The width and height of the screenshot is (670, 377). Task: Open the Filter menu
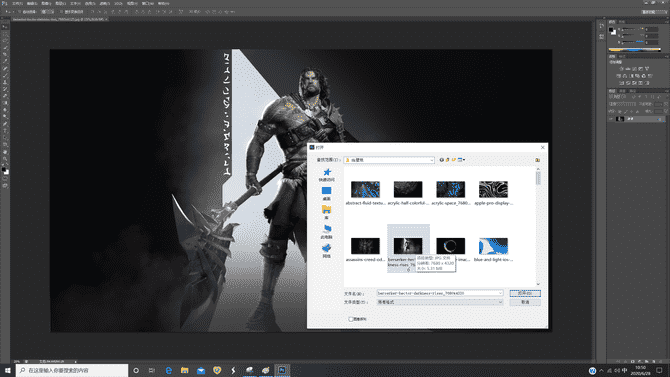pyautogui.click(x=104, y=3)
